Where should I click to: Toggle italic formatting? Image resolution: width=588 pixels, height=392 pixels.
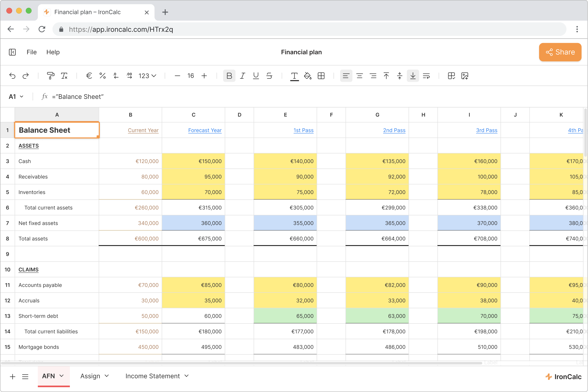click(242, 76)
